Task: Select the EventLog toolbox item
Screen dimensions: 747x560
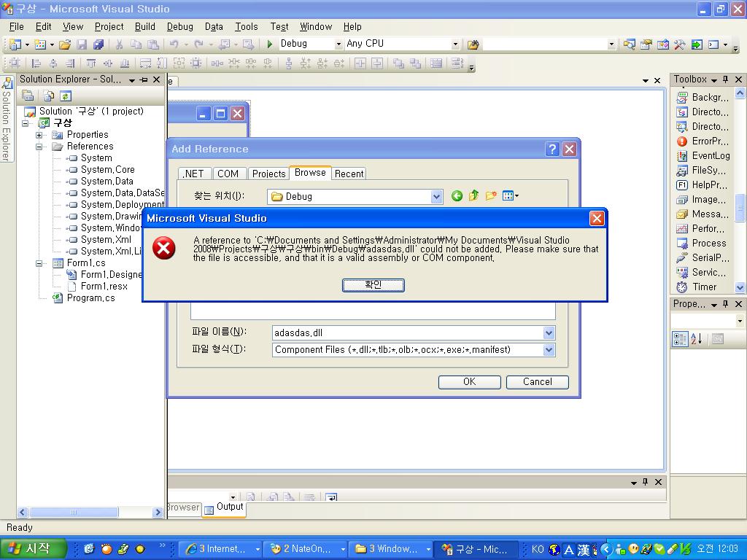Action: click(711, 156)
